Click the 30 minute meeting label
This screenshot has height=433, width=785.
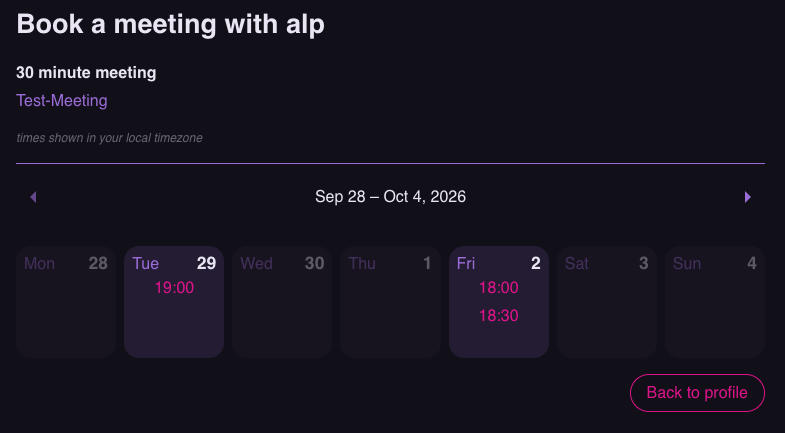click(x=86, y=73)
